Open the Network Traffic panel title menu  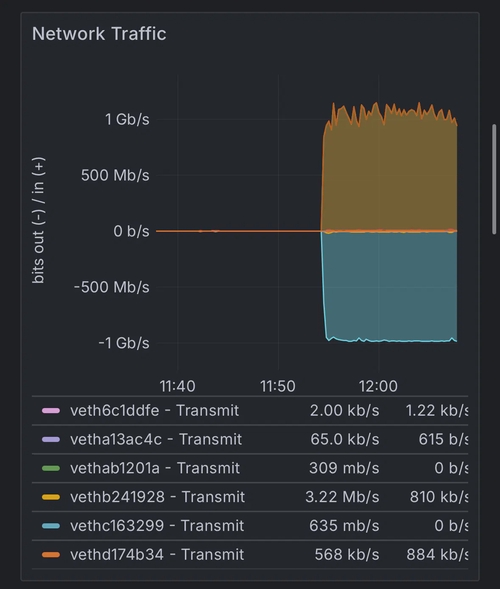(x=99, y=34)
